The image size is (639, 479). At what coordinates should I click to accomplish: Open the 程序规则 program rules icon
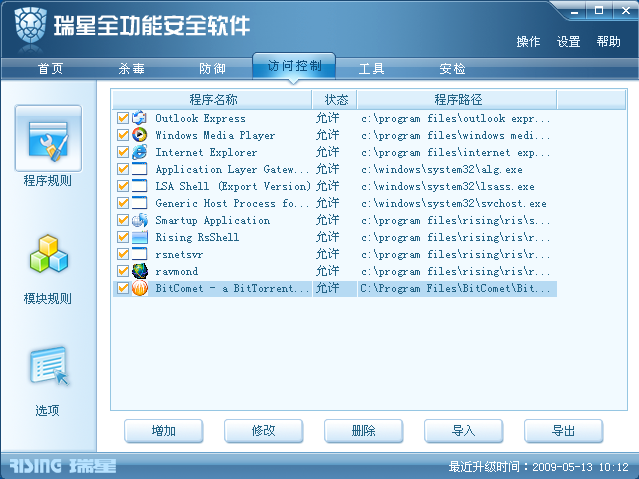tap(48, 139)
